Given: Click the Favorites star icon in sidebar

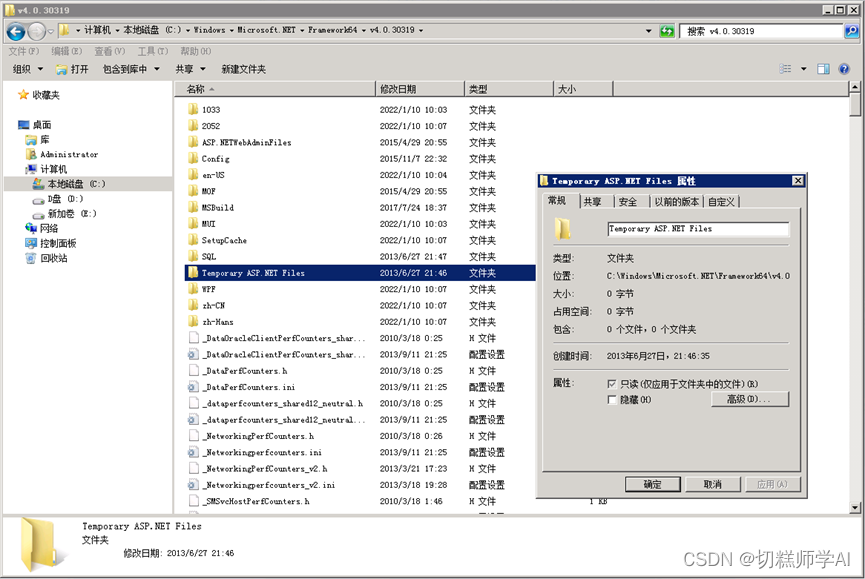Looking at the screenshot, I should [23, 95].
